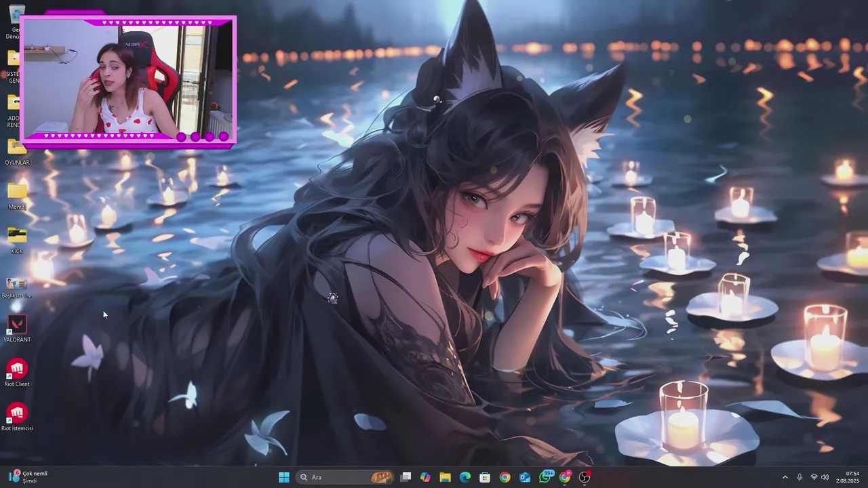The image size is (868, 488).
Task: Select the KICK folder on desktop
Action: (17, 239)
